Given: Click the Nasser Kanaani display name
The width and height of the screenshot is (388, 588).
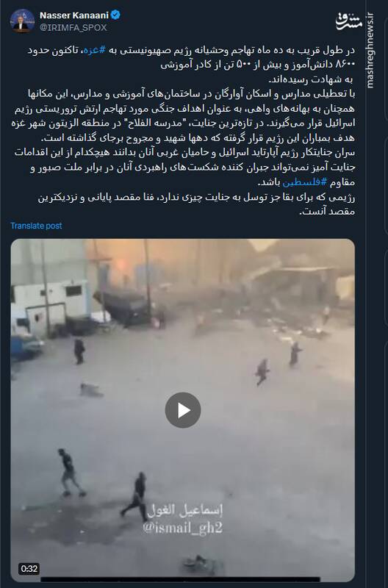Looking at the screenshot, I should pos(74,15).
